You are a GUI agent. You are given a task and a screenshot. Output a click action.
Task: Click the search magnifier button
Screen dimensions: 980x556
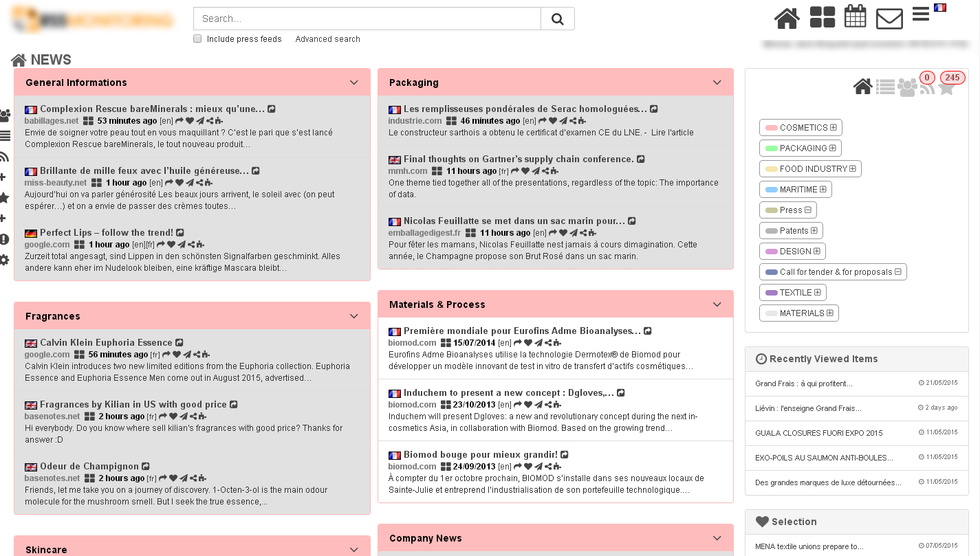[557, 19]
